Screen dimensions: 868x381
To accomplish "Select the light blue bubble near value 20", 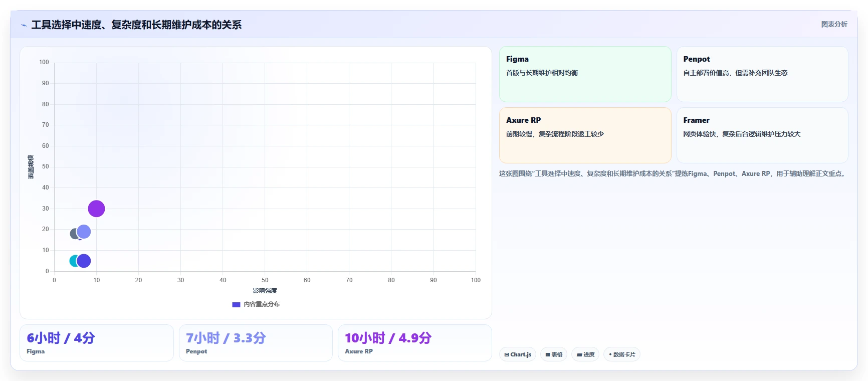I will pyautogui.click(x=84, y=232).
